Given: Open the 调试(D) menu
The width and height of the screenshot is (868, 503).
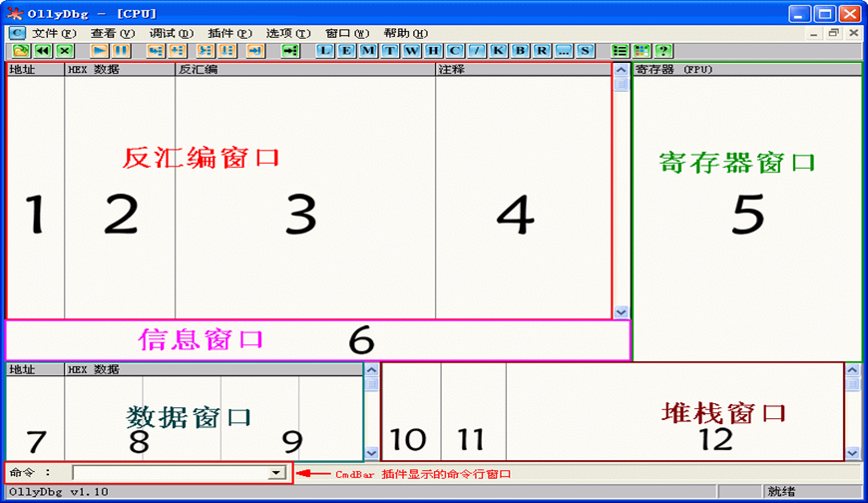Looking at the screenshot, I should point(171,33).
